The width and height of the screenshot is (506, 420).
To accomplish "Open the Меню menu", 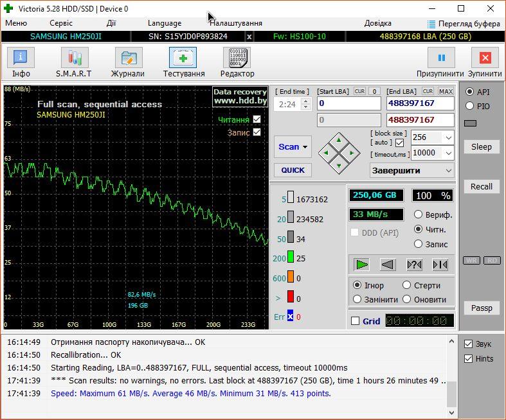I will point(16,23).
